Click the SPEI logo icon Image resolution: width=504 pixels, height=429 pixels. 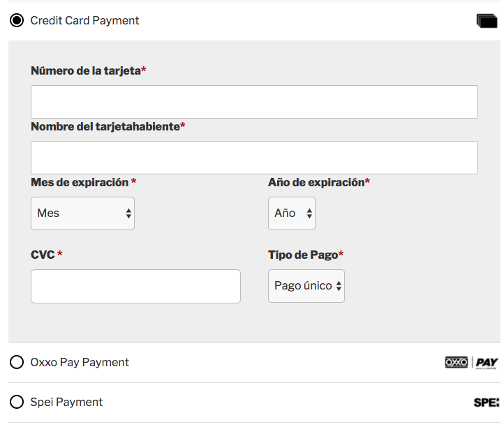(487, 402)
